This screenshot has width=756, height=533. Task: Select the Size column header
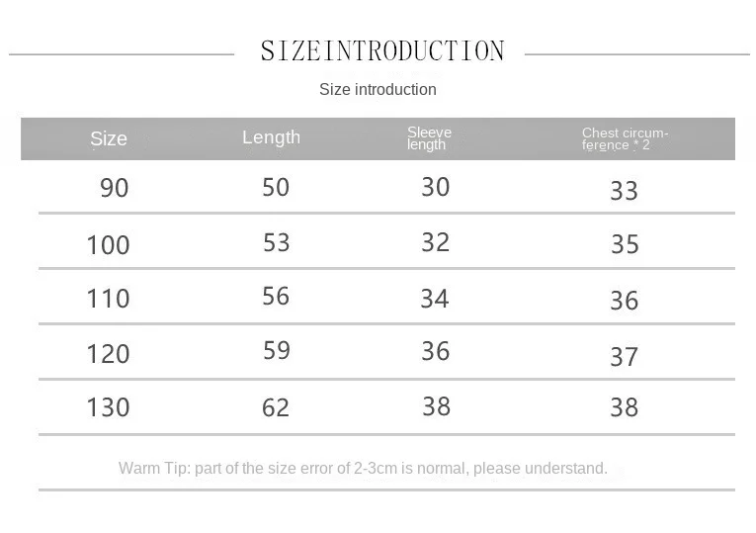pos(109,139)
